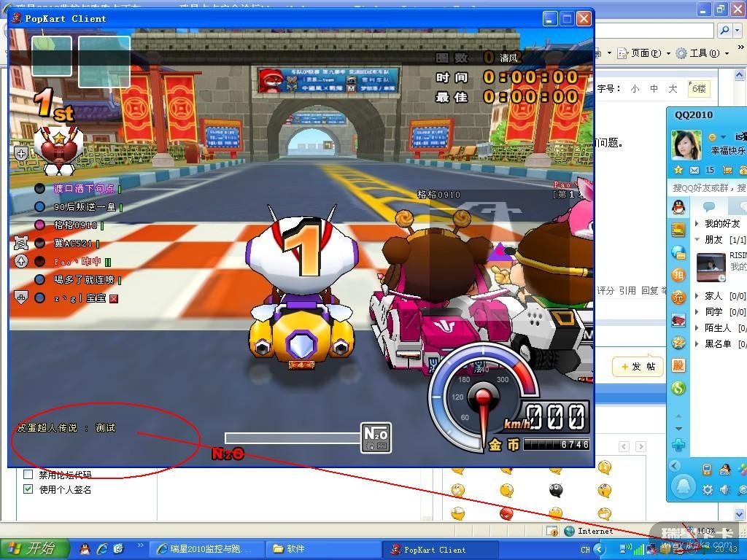The width and height of the screenshot is (747, 560).
Task: Open QQ main menu penguin button
Action: pyautogui.click(x=683, y=486)
